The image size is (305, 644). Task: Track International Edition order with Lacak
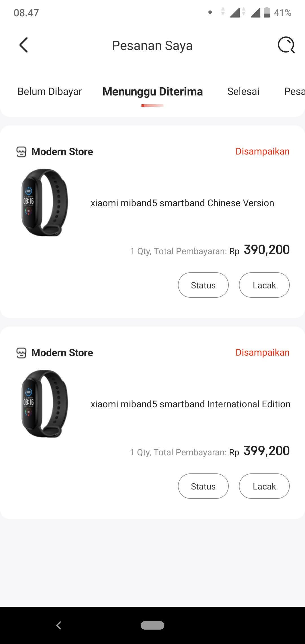tap(264, 486)
